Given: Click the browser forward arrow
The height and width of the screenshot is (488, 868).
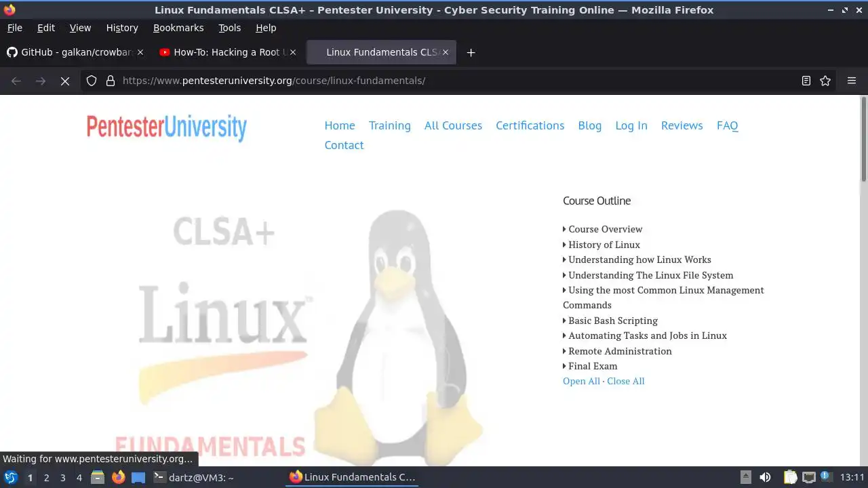Looking at the screenshot, I should coord(41,81).
